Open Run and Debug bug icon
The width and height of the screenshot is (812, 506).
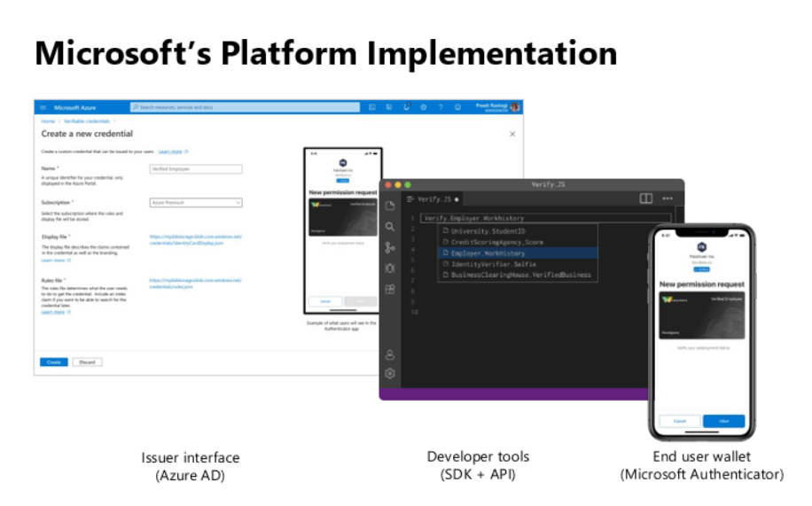pos(390,268)
